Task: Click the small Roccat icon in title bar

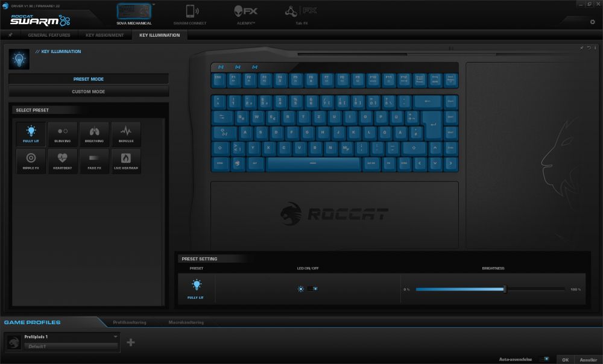Action: (x=5, y=6)
